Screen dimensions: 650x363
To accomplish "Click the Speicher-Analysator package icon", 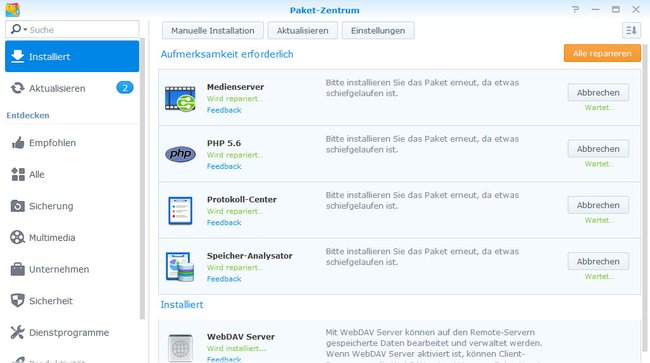I will 180,266.
